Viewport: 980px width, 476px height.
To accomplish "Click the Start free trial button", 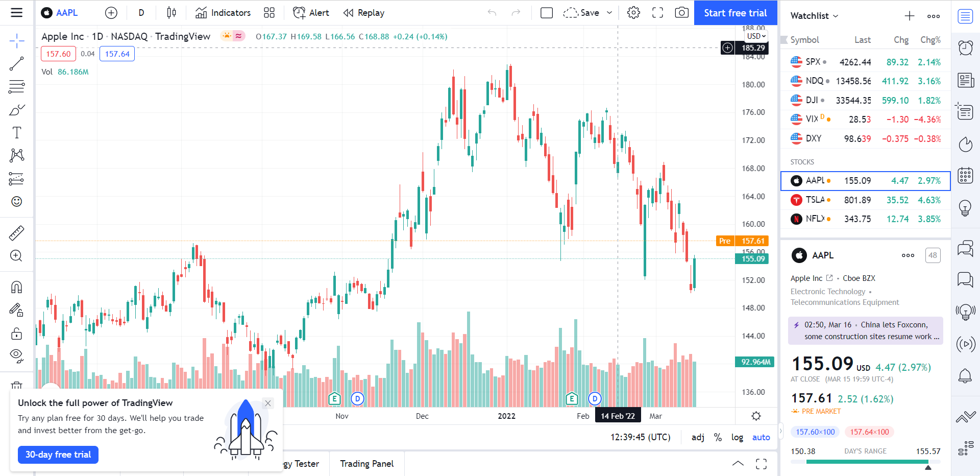I will [x=735, y=13].
